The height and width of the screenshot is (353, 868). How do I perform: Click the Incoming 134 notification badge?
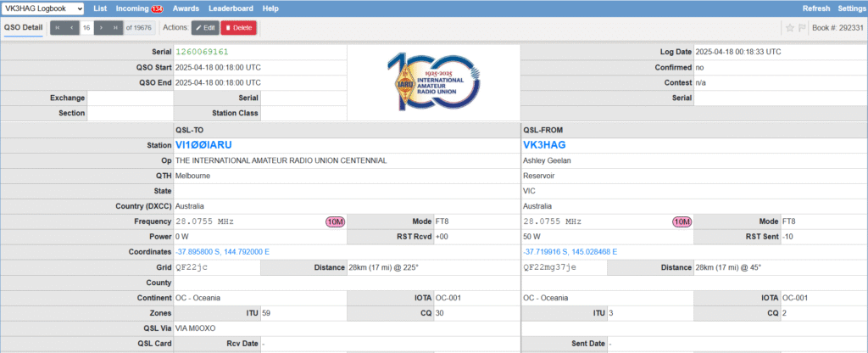coord(157,8)
